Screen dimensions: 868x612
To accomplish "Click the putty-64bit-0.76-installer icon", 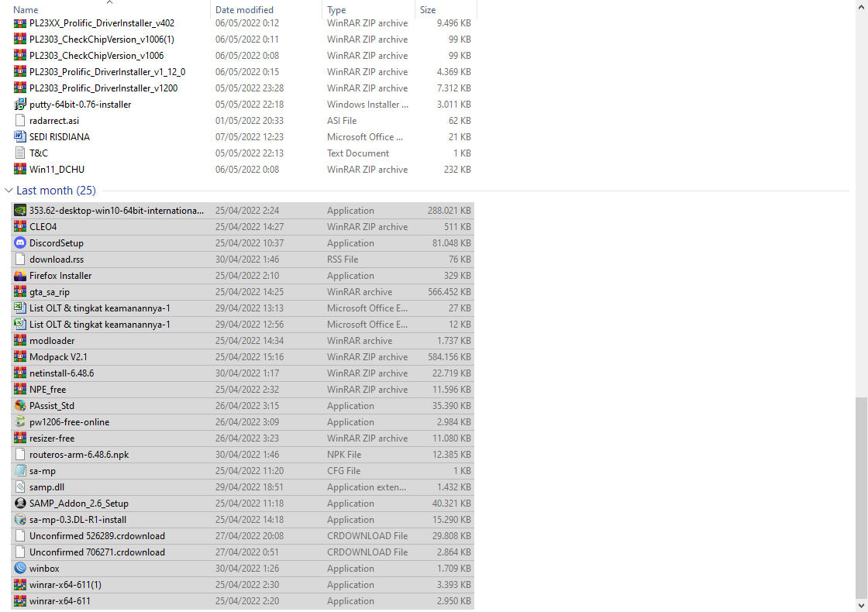I will [20, 105].
